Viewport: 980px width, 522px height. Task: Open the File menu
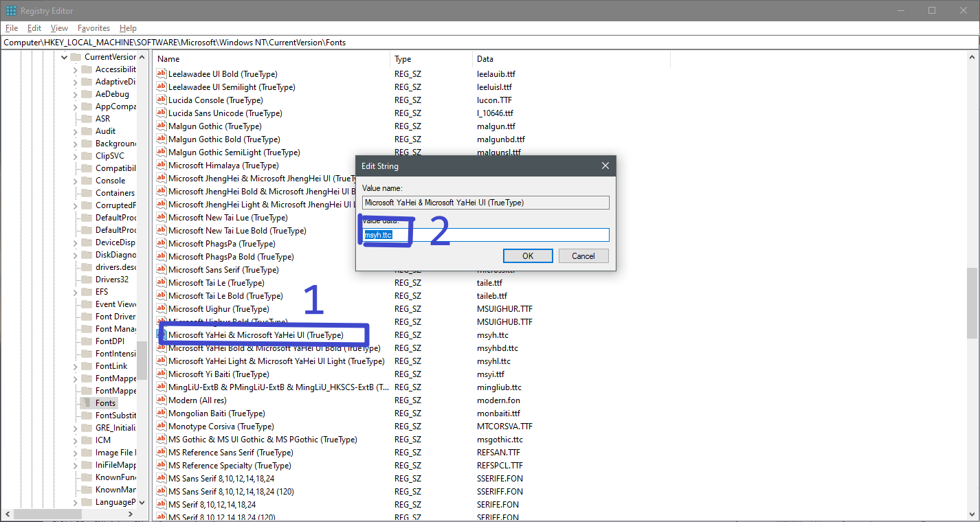12,28
